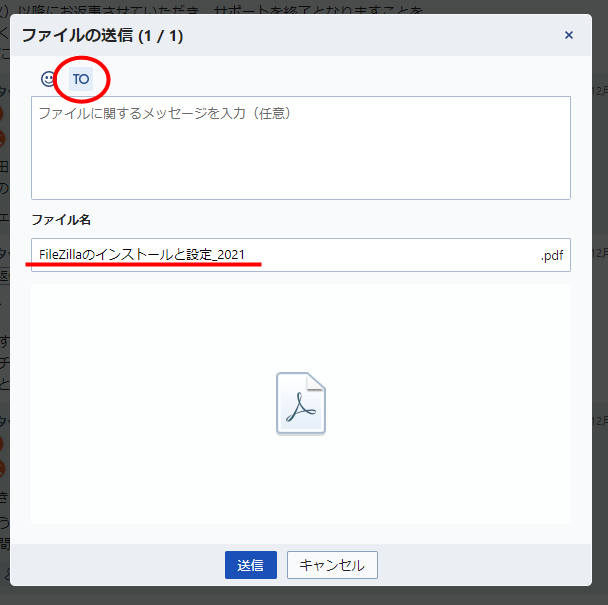Focus the optional file message text area
608x605 pixels.
tap(300, 150)
